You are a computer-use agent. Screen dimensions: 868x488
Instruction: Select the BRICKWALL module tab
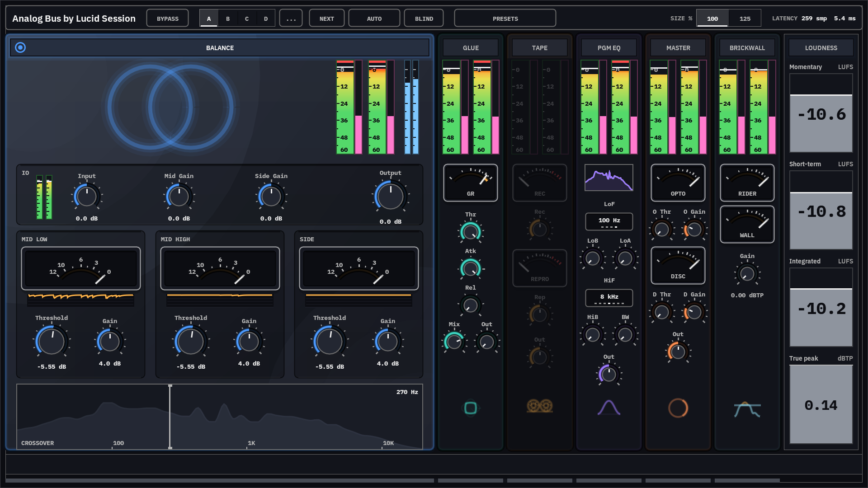click(x=747, y=47)
